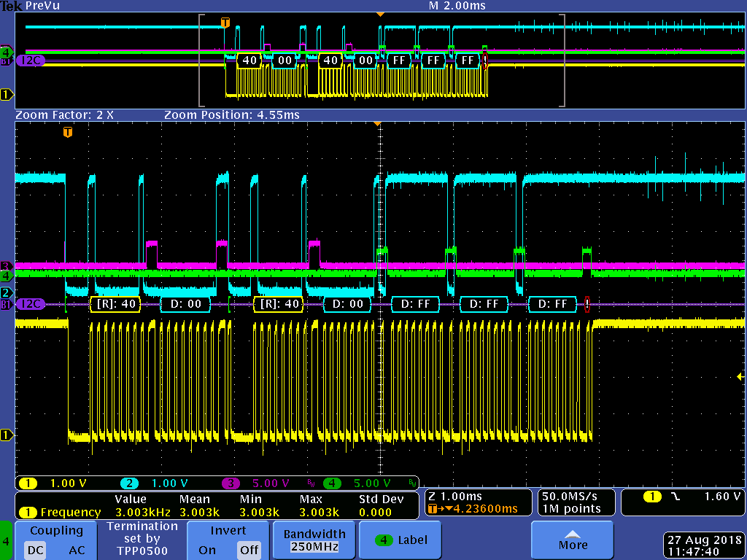Click the Frequency measurement channel 1 badge
The image size is (747, 560).
coord(28,513)
